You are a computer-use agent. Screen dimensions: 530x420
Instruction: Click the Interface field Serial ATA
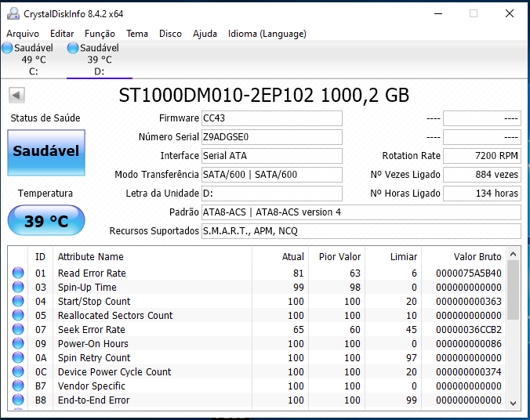click(x=272, y=156)
